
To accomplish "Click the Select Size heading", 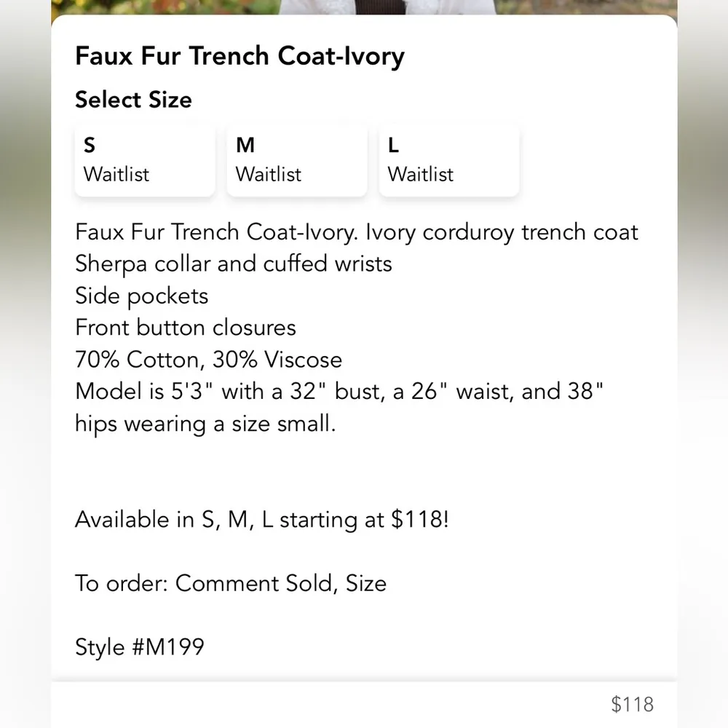I will click(133, 100).
